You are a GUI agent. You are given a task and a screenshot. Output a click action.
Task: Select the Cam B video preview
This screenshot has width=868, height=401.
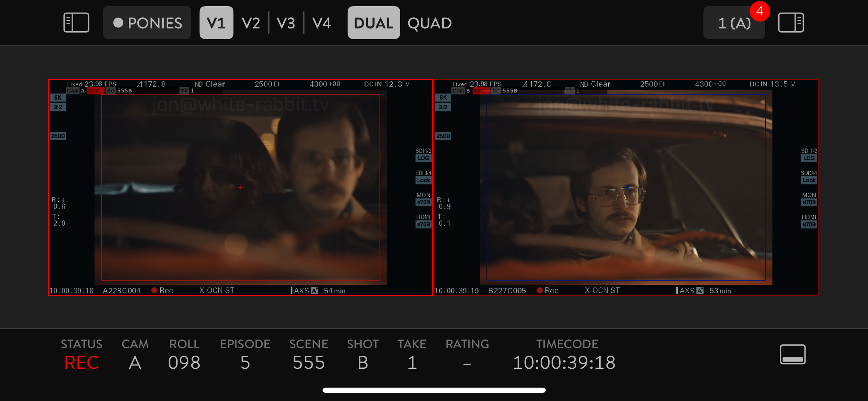(626, 187)
